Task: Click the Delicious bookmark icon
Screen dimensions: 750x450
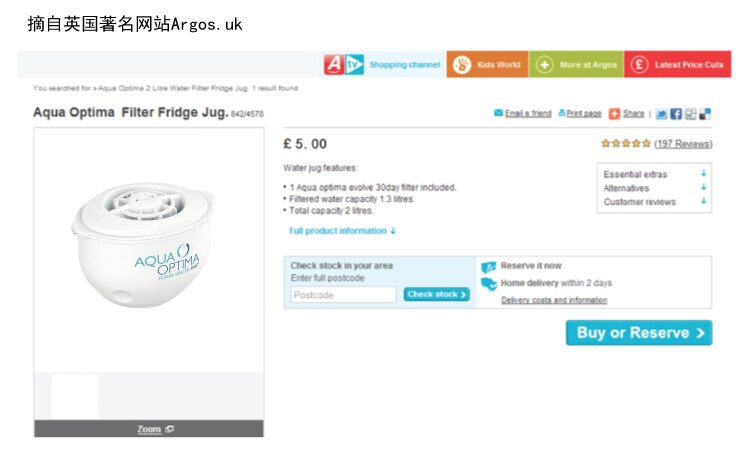Action: tap(705, 114)
